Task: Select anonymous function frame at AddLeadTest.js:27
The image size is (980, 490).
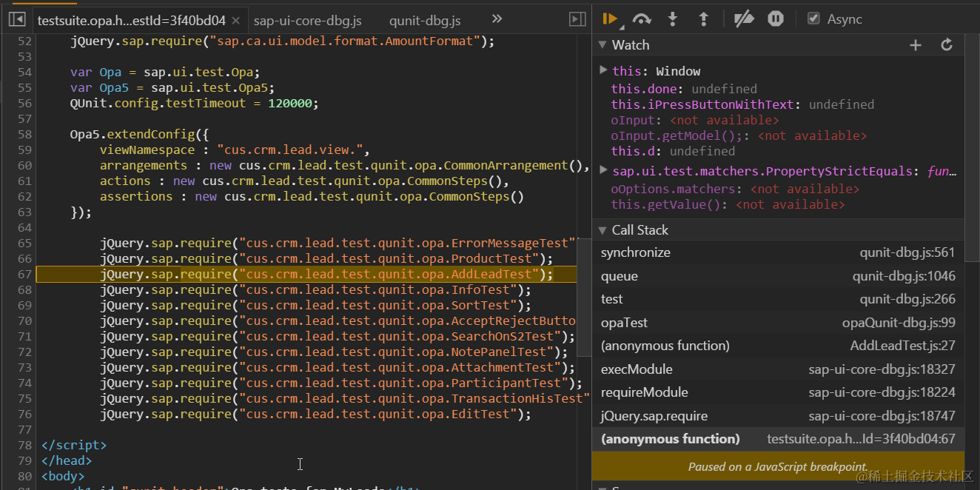Action: pos(779,346)
